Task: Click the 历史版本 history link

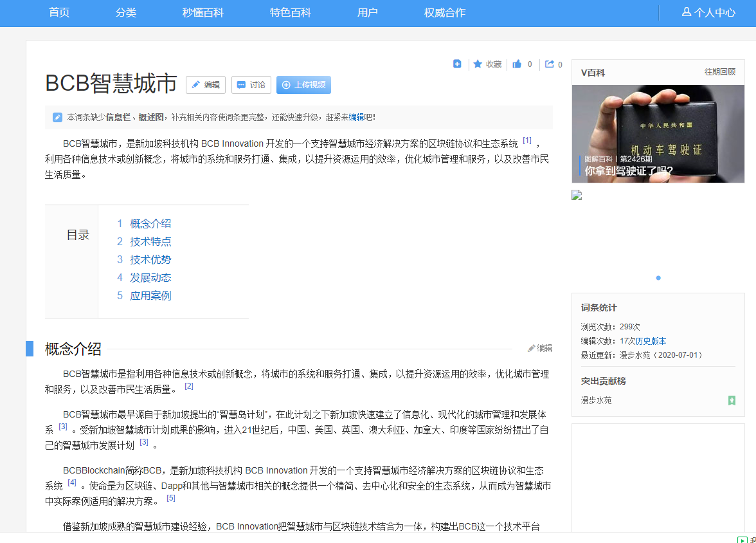Action: 651,341
